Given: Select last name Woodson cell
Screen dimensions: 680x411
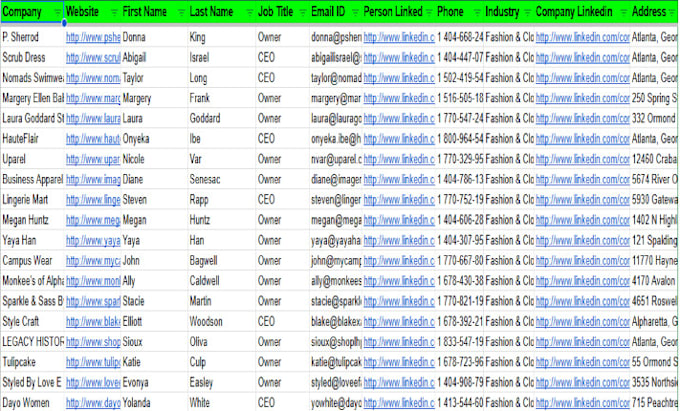Looking at the screenshot, I should (222, 321).
